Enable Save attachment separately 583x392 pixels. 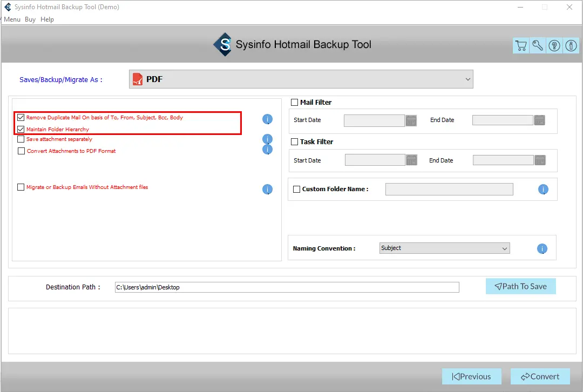click(x=21, y=139)
